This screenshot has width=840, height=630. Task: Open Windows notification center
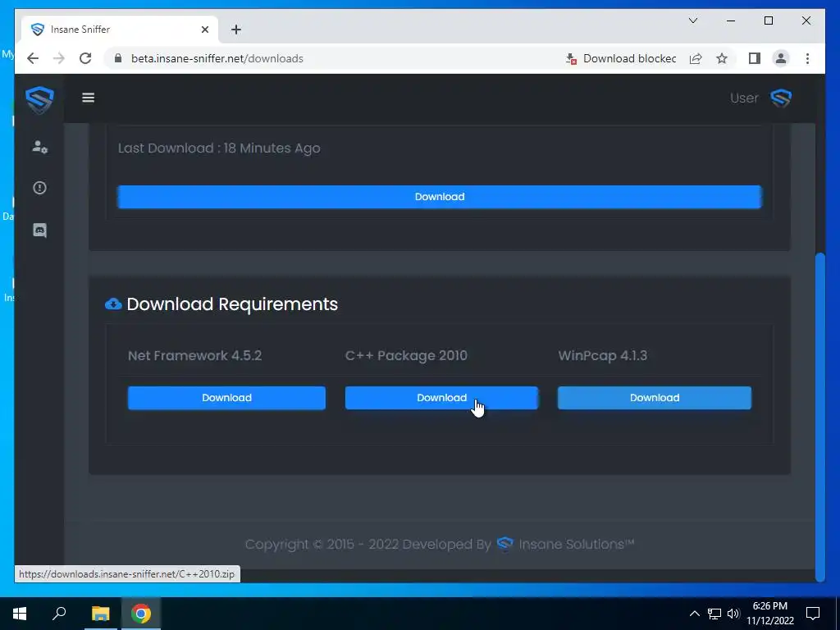(813, 614)
